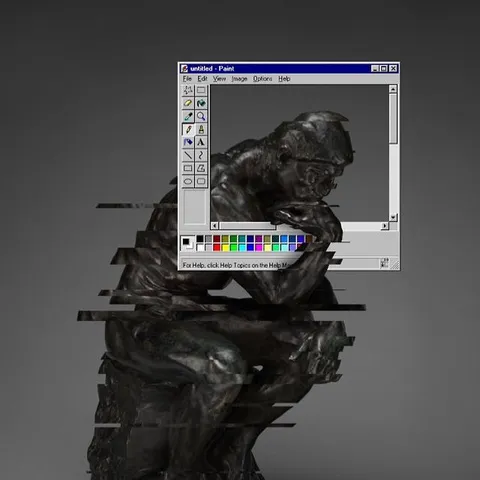Pick the magenta swatch
The width and height of the screenshot is (480, 480).
point(259,247)
